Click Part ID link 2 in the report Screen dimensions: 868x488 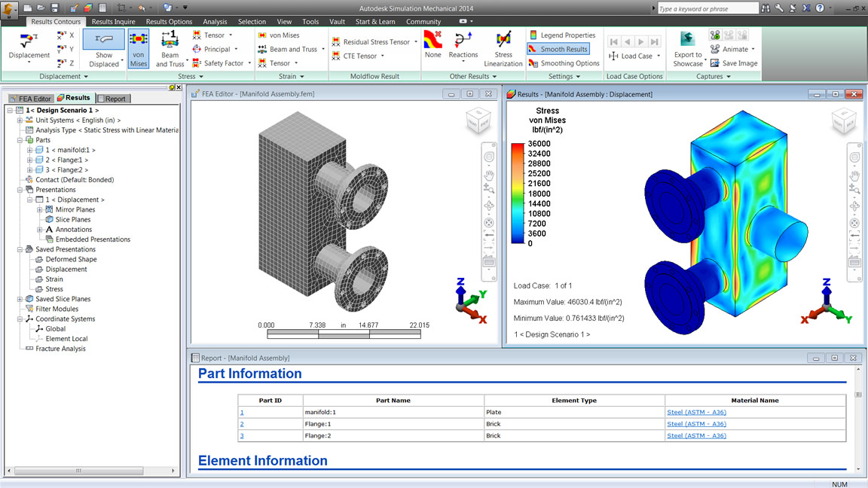coord(242,424)
